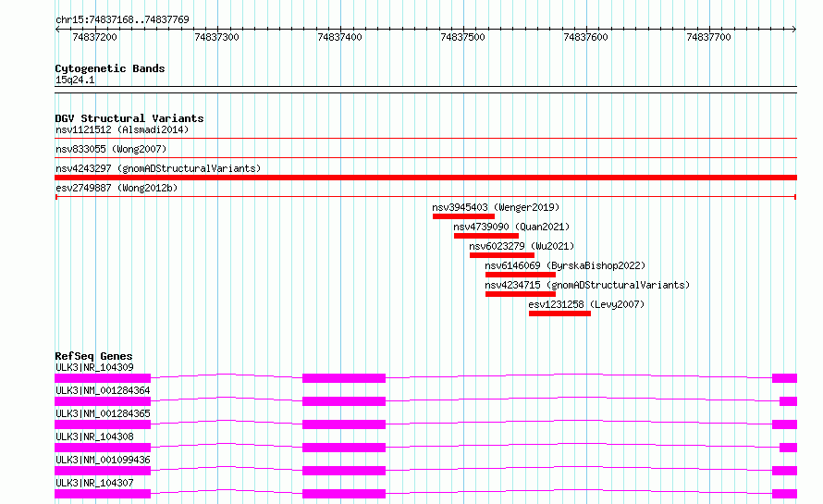Click the middle exon of ULK3|NM_001284365
The image size is (823, 504).
[344, 424]
